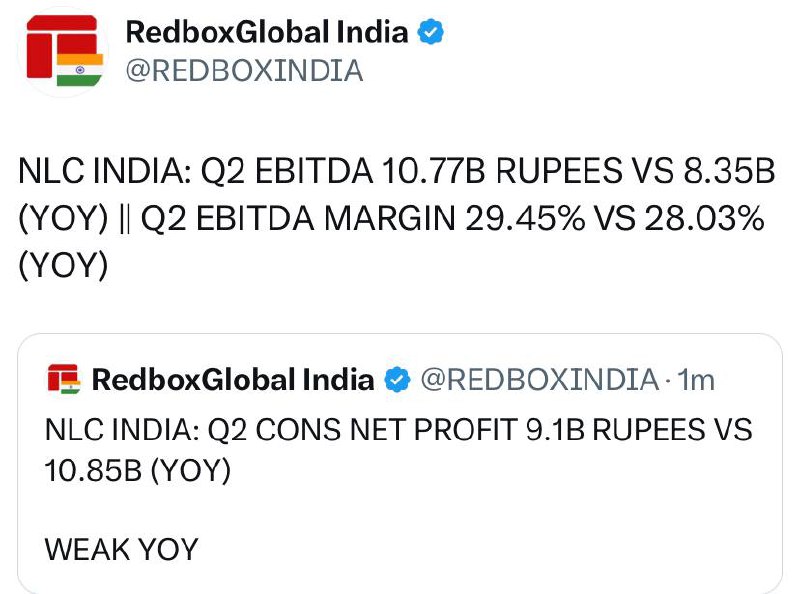Click the Indian flag on the large profile logo

click(x=80, y=69)
